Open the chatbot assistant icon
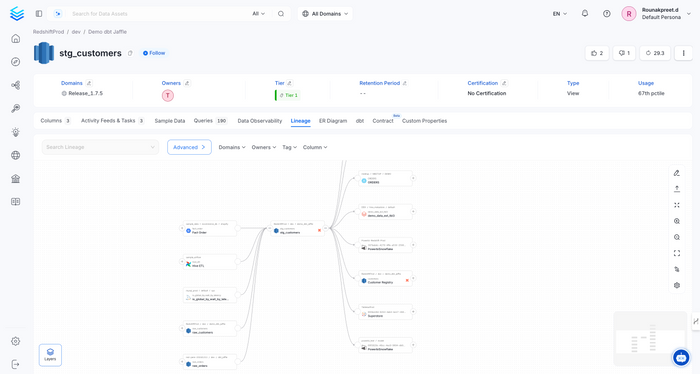 (681, 357)
